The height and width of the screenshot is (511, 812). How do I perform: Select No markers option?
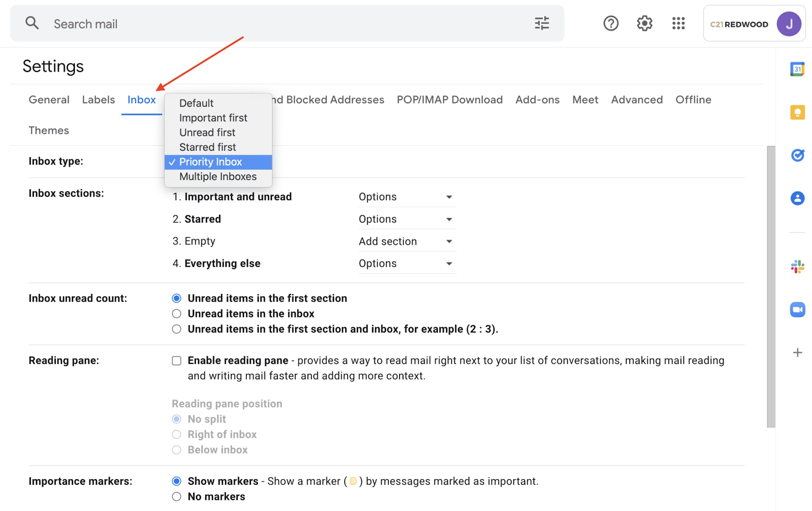click(x=176, y=497)
